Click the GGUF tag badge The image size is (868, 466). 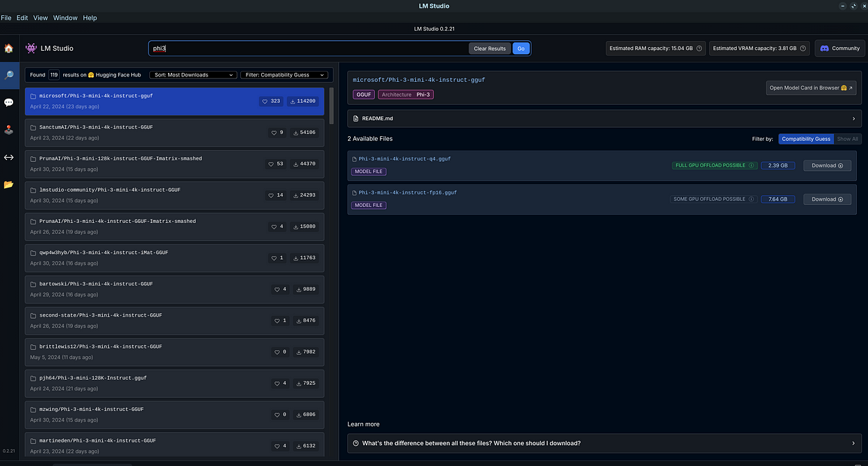click(364, 94)
